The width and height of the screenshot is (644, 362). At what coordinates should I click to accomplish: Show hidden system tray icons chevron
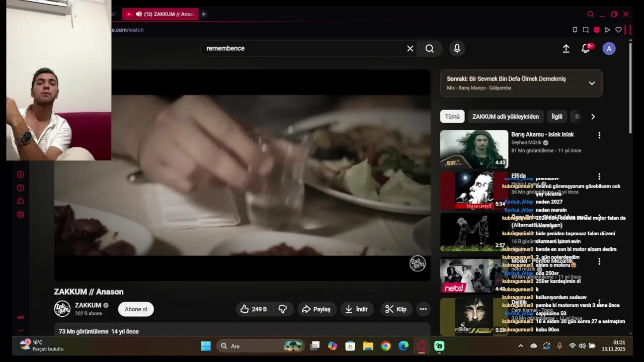coord(521,346)
